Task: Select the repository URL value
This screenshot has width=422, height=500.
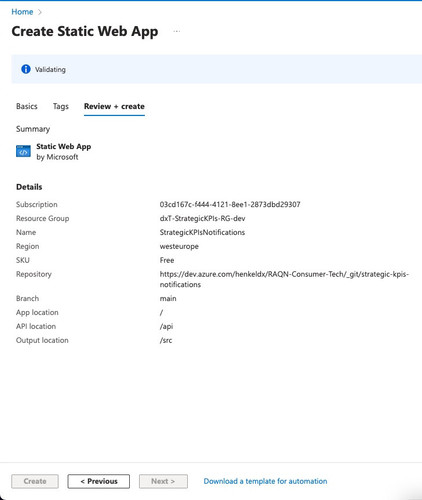Action: point(284,279)
